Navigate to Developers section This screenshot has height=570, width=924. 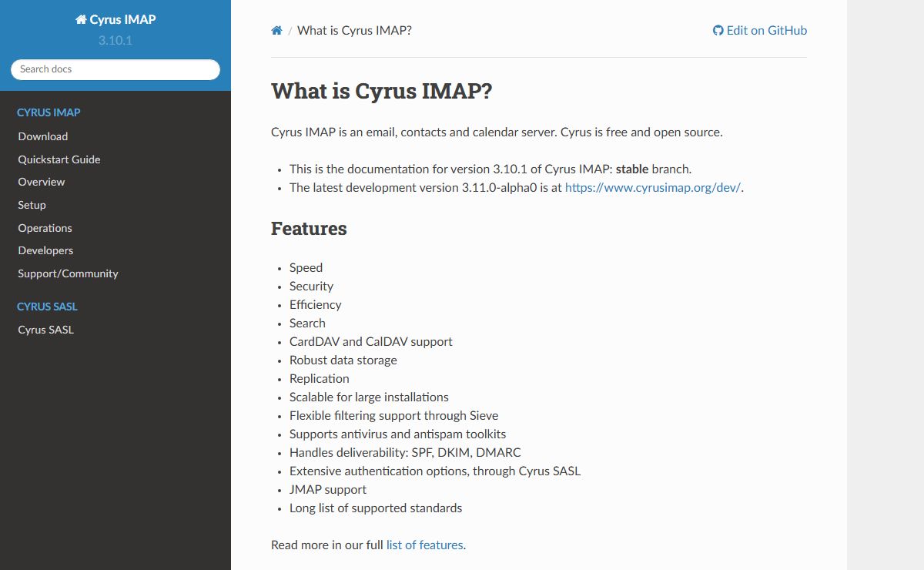pos(46,250)
